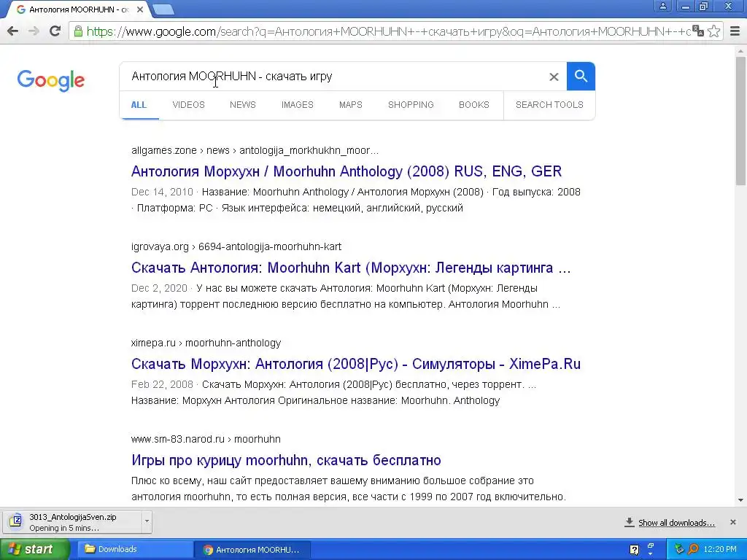
Task: Open a new tab button
Action: click(x=163, y=9)
